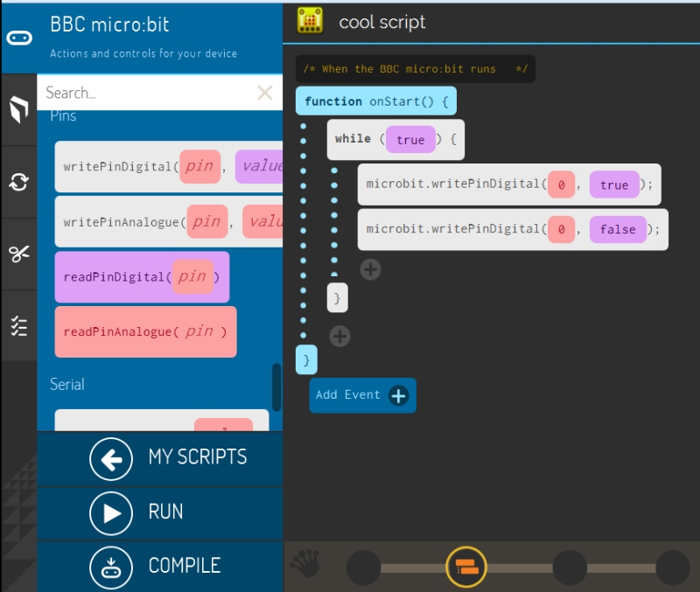Open the checklist category in sidebar

click(x=18, y=326)
